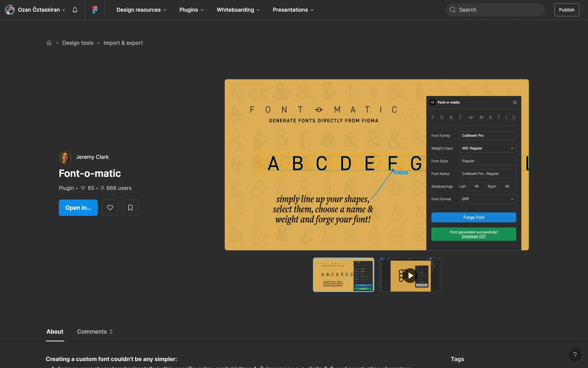Click the Tags heading
Viewport: 588px width, 368px height.
click(x=457, y=359)
